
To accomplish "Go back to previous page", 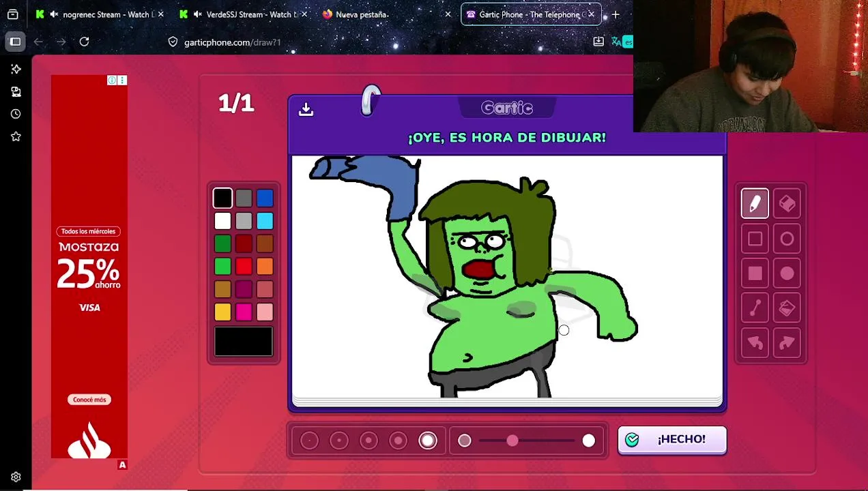I will coord(38,42).
